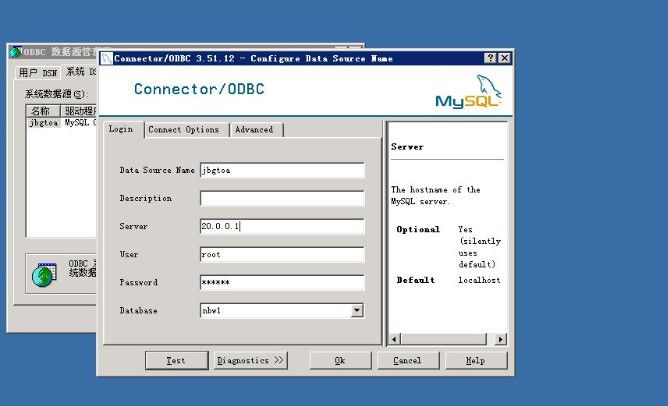Click the 名称 column header
Image resolution: width=668 pixels, height=406 pixels.
click(x=43, y=111)
